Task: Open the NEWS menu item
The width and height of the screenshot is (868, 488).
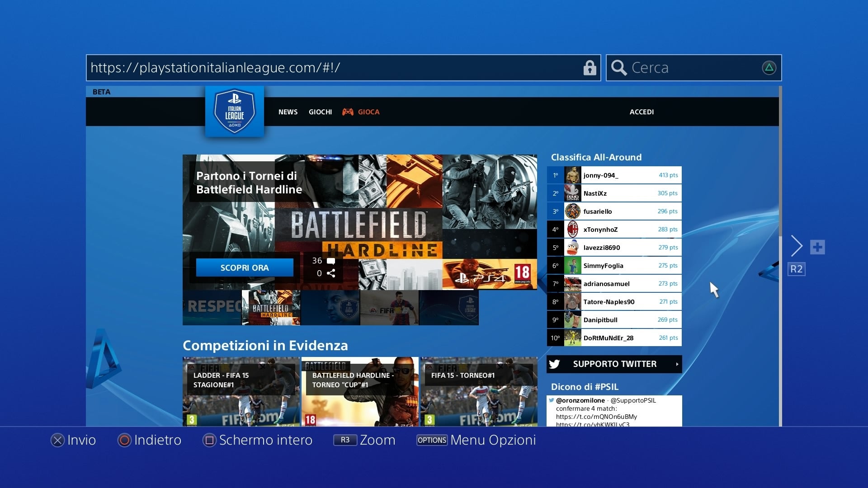Action: [x=288, y=112]
